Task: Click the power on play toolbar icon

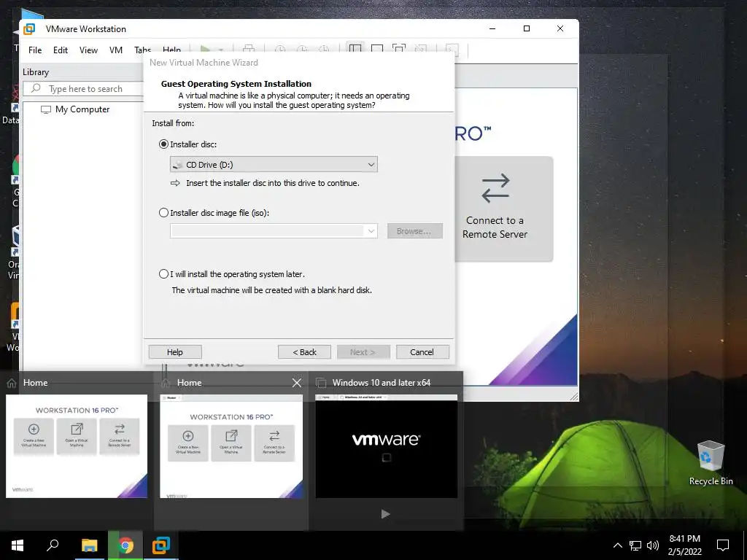Action: tap(205, 49)
